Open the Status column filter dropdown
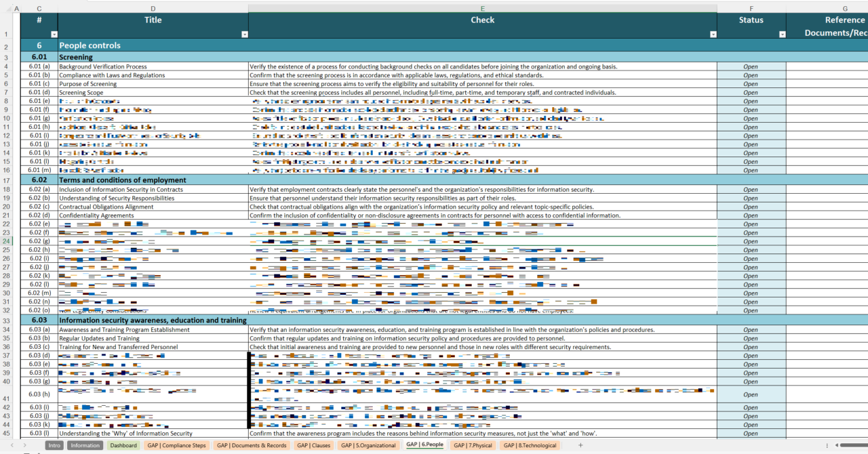The image size is (868, 454). (x=781, y=33)
